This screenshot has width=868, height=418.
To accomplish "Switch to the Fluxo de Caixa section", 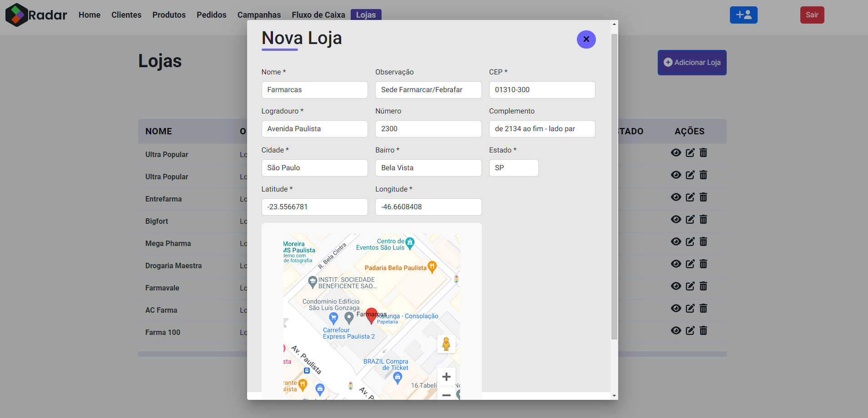I will coord(318,15).
